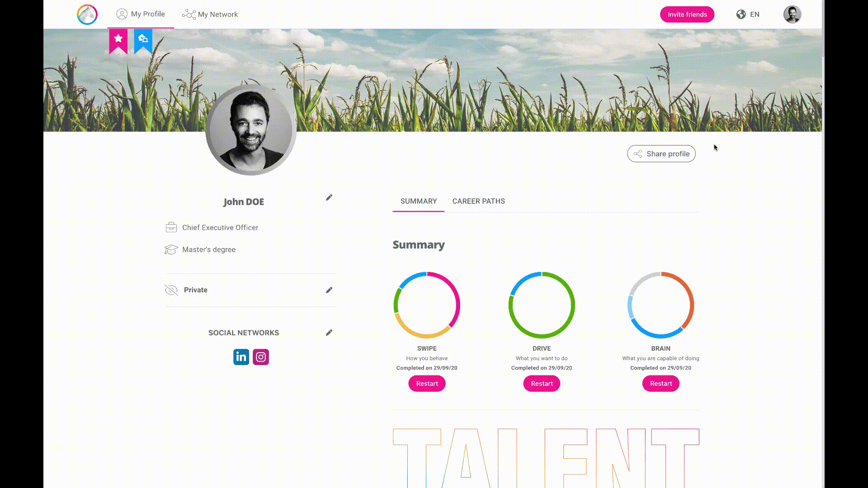Click the Invite friends button
This screenshot has height=488, width=868.
tap(687, 14)
